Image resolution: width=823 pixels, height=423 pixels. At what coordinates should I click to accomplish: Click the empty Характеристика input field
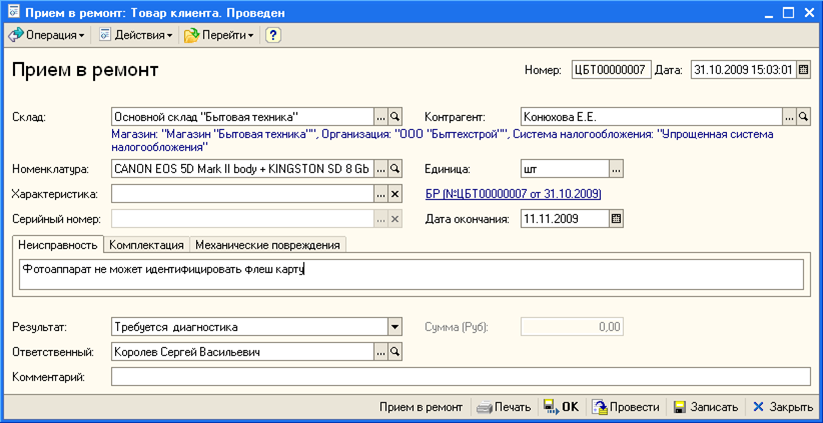[242, 194]
